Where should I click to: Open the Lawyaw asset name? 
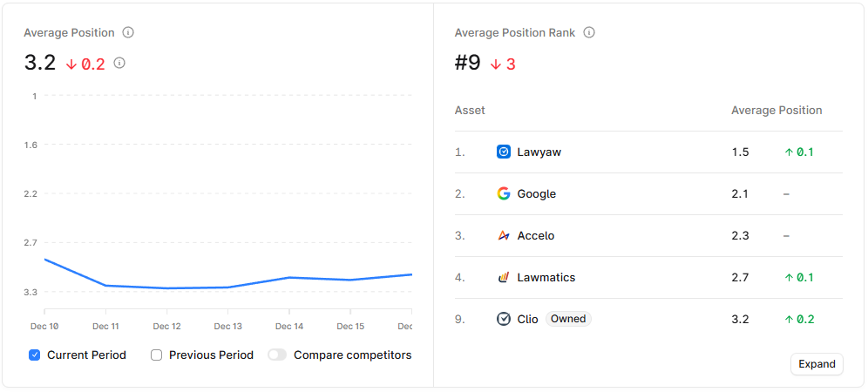coord(539,152)
